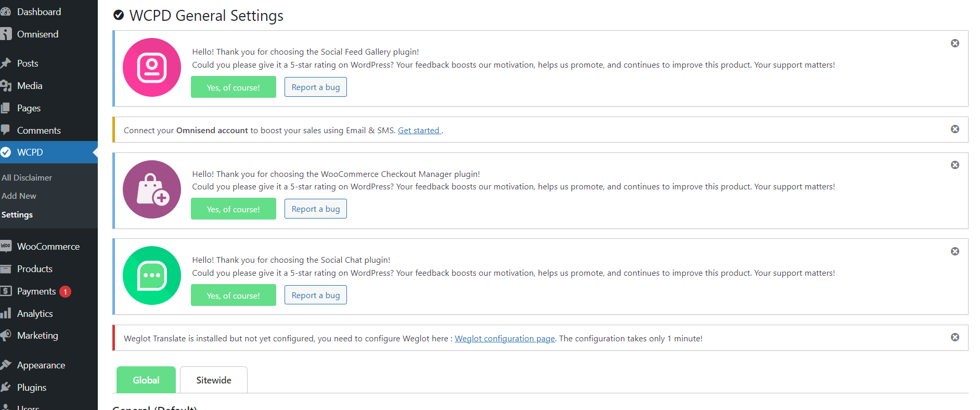This screenshot has width=980, height=410.
Task: Click 'Yes, of course!' for Social Chat
Action: tap(234, 295)
